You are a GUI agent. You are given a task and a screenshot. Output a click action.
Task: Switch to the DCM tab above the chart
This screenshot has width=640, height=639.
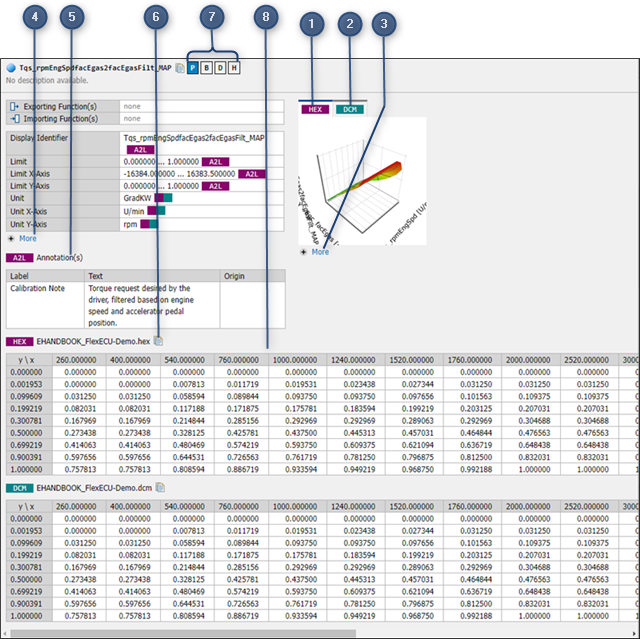(x=350, y=108)
